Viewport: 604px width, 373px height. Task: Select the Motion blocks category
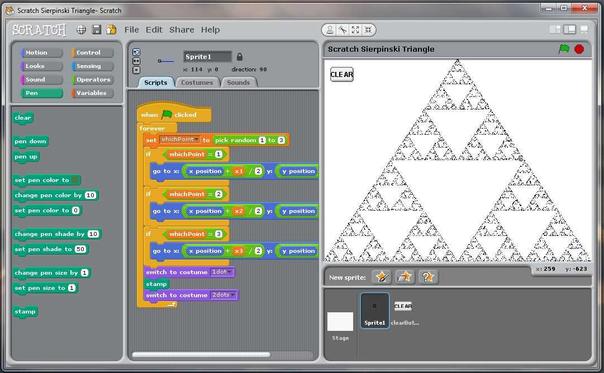(x=42, y=52)
